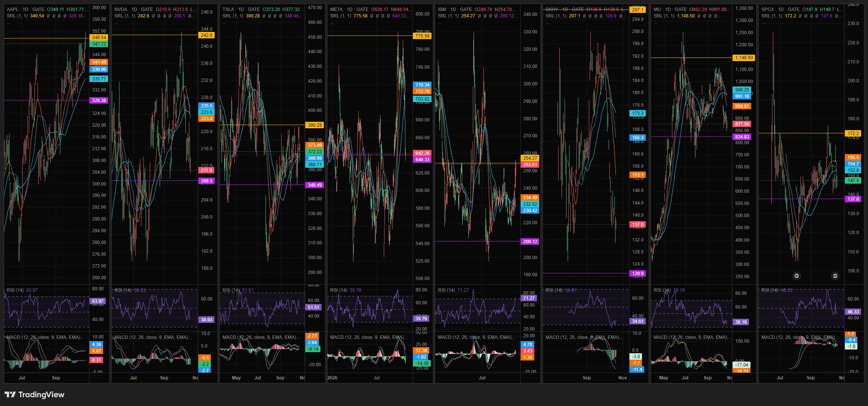Expand the collapsed legend dots under AAPL SRL
The height and width of the screenshot is (406, 868).
[x=8, y=23]
